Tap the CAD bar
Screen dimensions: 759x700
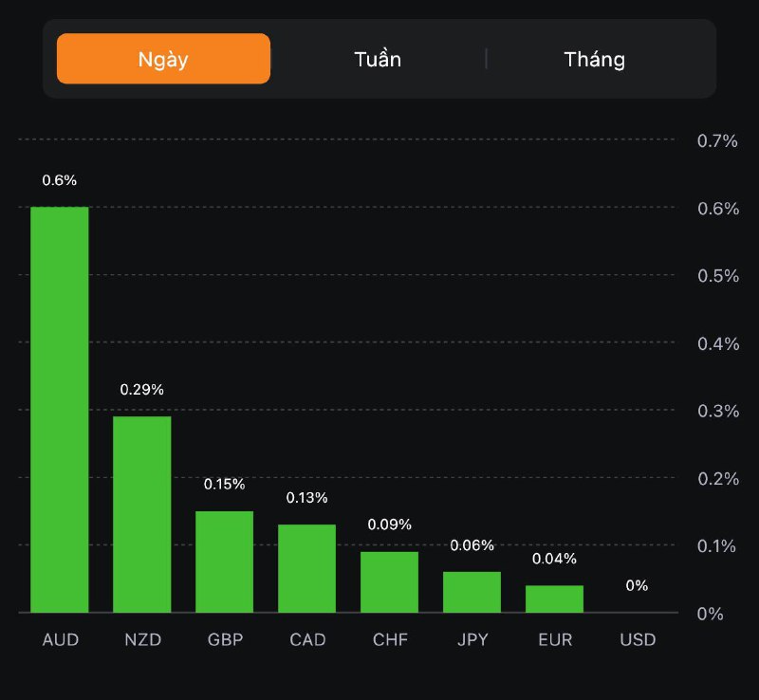pyautogui.click(x=306, y=568)
